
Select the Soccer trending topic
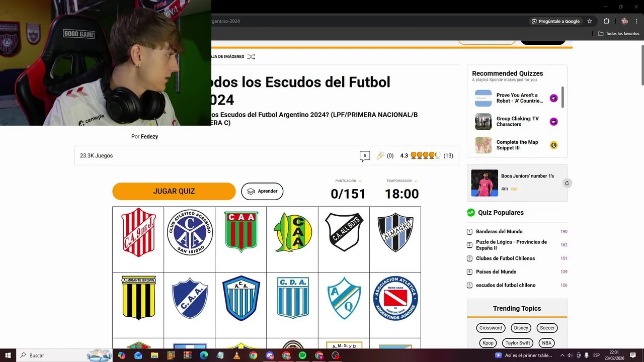click(x=547, y=328)
